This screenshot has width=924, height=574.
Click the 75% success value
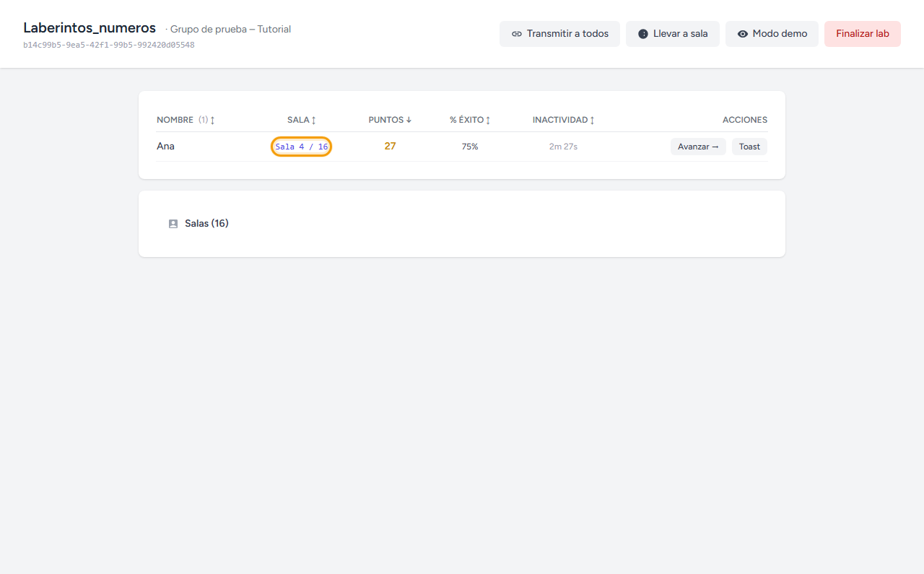point(470,147)
